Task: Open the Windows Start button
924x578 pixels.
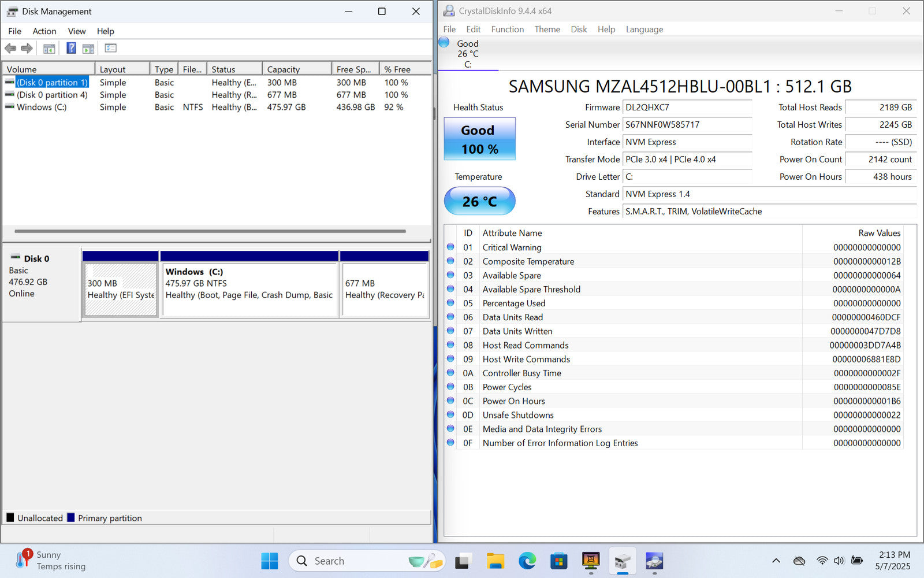Action: [269, 561]
